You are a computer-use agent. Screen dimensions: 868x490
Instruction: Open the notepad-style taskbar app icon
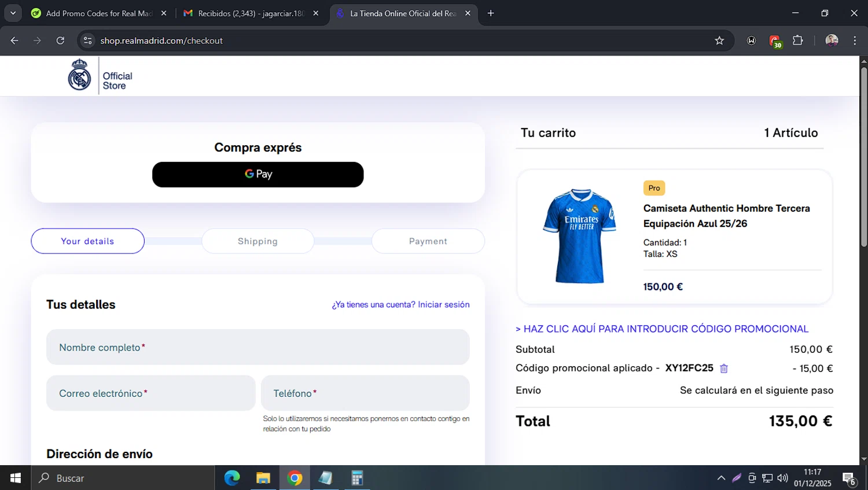point(326,478)
